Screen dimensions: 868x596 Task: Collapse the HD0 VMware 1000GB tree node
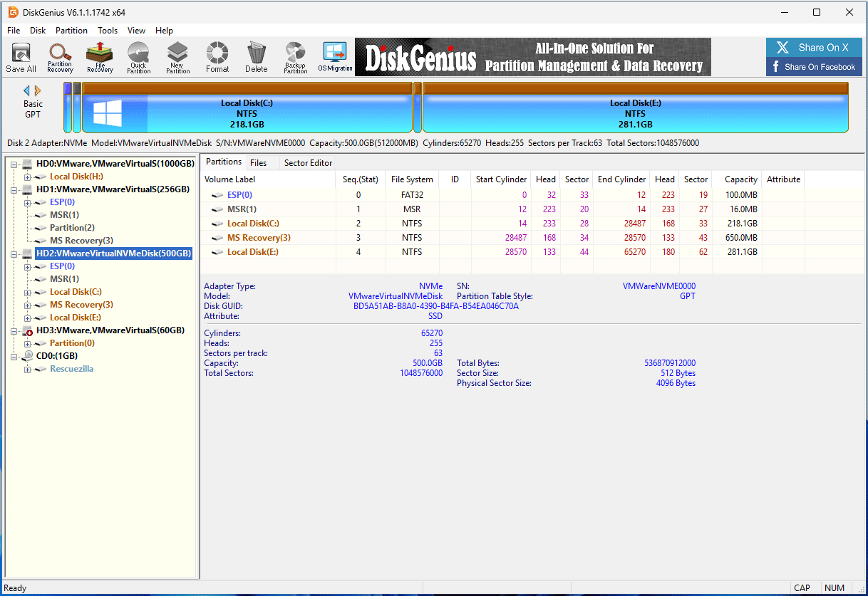click(14, 164)
